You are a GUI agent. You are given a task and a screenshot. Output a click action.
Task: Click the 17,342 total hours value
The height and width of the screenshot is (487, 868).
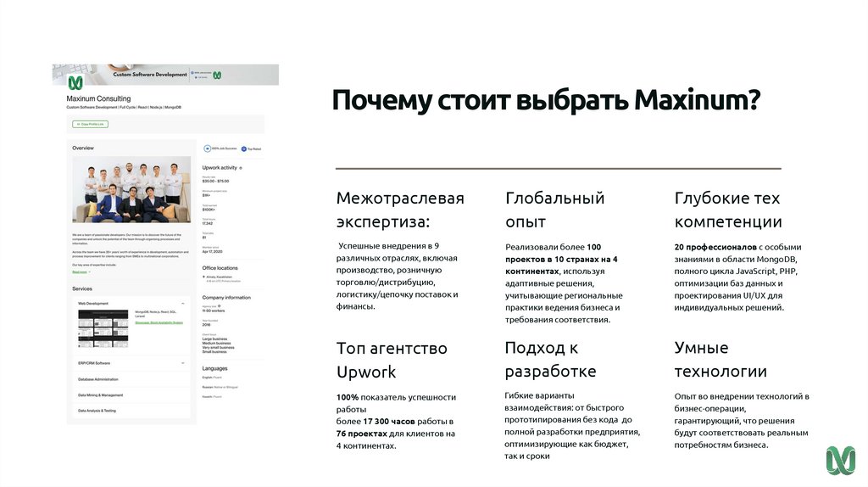coord(208,223)
